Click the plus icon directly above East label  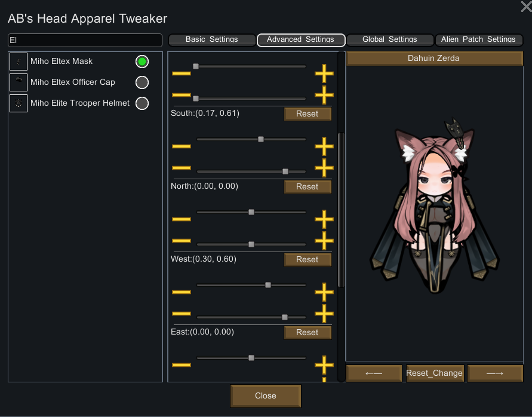click(x=324, y=314)
